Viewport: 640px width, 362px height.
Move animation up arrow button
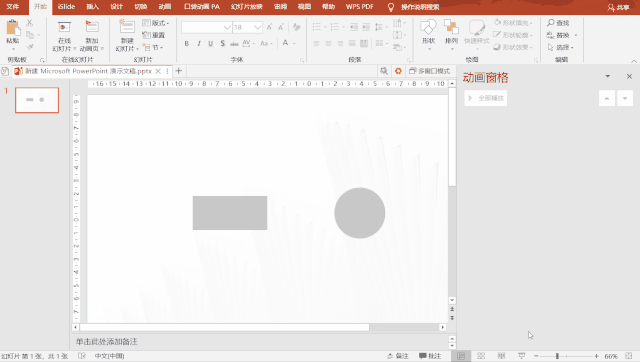[607, 98]
